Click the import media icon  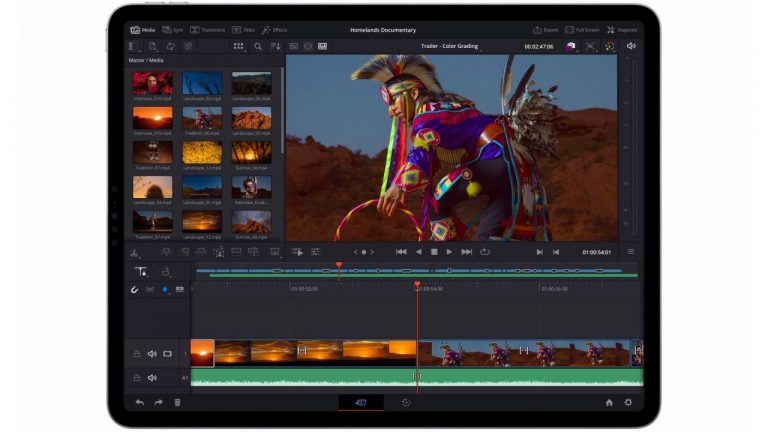click(x=152, y=46)
